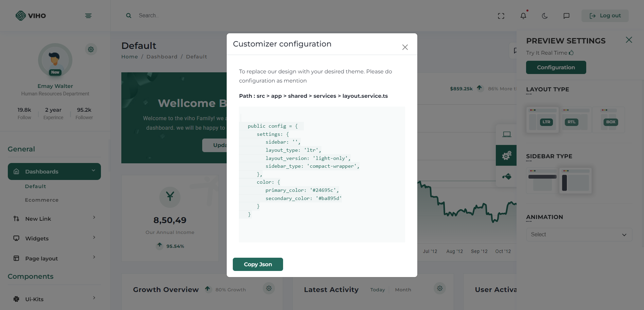Expand the Animation Select dropdown

579,235
